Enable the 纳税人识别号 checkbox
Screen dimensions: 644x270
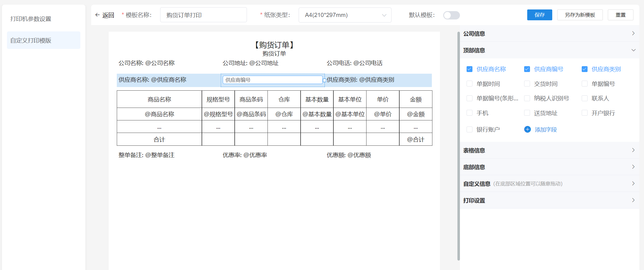coord(527,98)
